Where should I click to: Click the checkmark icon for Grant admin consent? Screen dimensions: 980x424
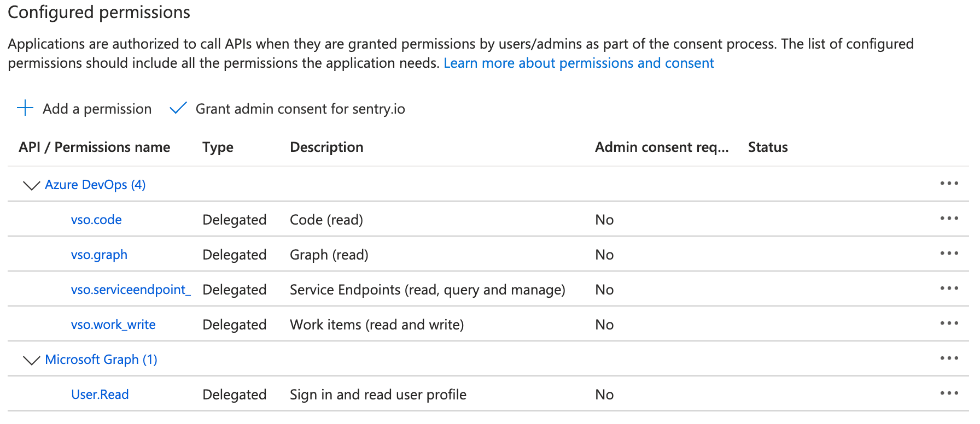(178, 108)
